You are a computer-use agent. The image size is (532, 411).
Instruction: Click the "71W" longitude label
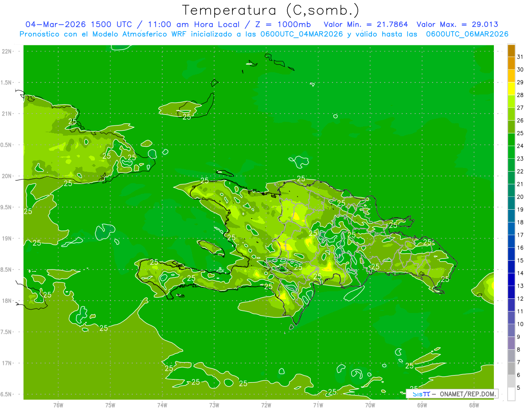[x=318, y=405]
